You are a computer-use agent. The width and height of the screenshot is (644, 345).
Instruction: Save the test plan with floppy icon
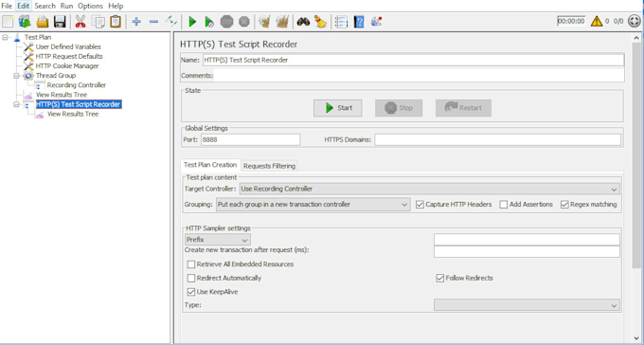[60, 22]
